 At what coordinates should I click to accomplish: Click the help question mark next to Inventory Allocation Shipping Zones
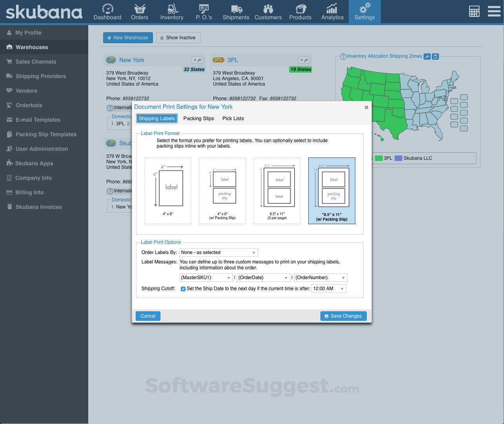(344, 56)
